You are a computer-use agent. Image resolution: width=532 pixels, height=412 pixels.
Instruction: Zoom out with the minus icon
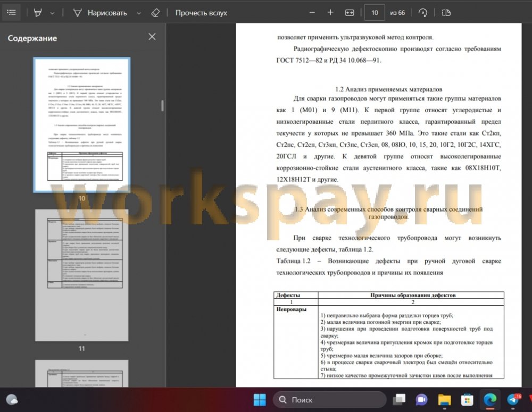pyautogui.click(x=312, y=13)
